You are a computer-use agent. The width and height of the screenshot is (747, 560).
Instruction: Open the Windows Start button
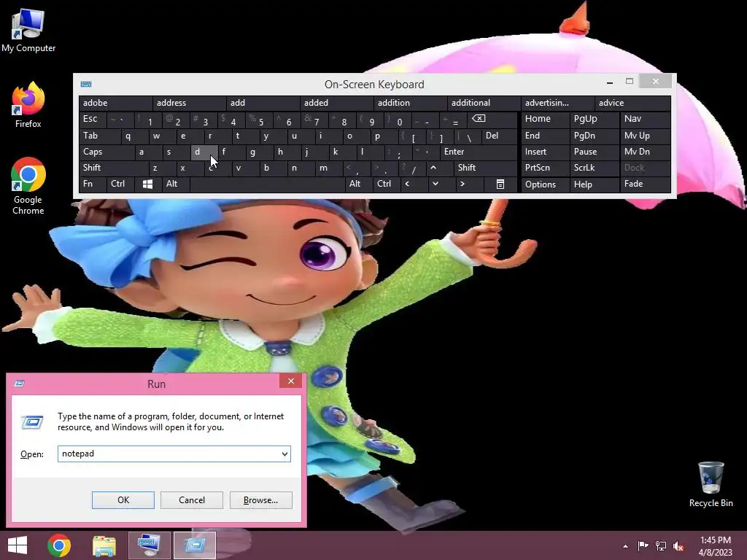click(18, 545)
